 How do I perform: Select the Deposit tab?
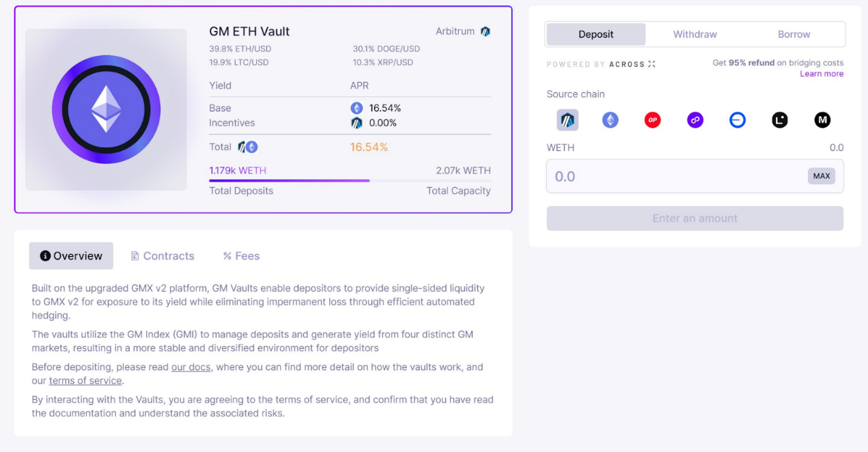tap(596, 34)
